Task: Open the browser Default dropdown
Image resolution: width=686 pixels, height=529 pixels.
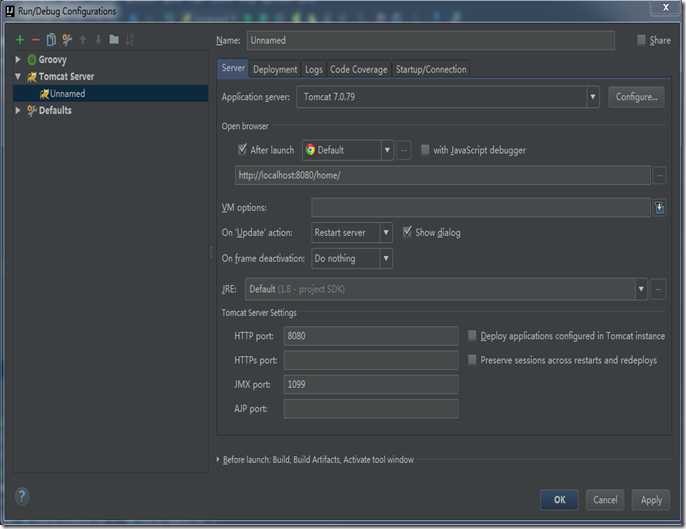Action: point(387,150)
